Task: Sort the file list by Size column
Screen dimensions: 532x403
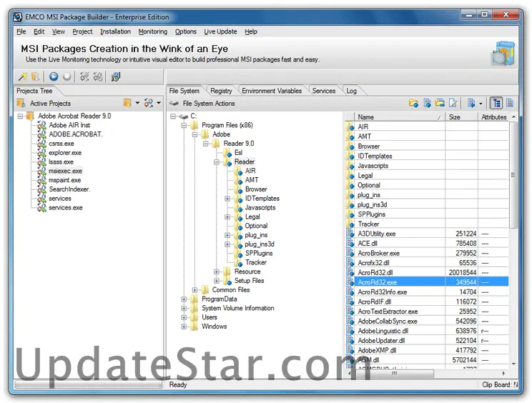Action: coord(461,117)
